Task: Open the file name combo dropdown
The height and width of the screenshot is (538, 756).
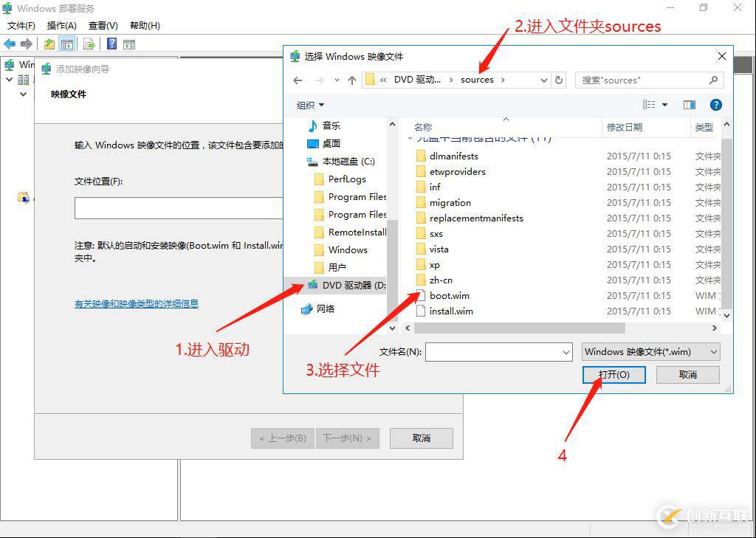Action: tap(566, 353)
